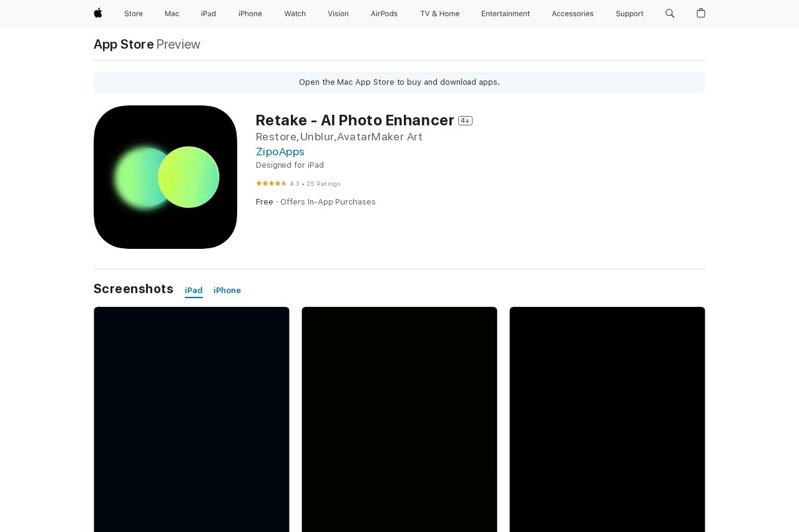
Task: Click the Mac App Store banner
Action: pyautogui.click(x=399, y=82)
